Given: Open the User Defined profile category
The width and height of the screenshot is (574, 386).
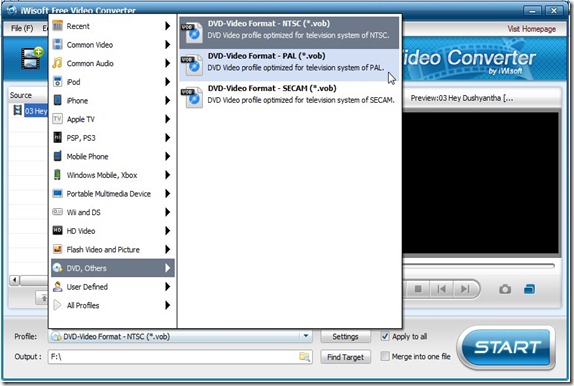Looking at the screenshot, I should (x=112, y=286).
